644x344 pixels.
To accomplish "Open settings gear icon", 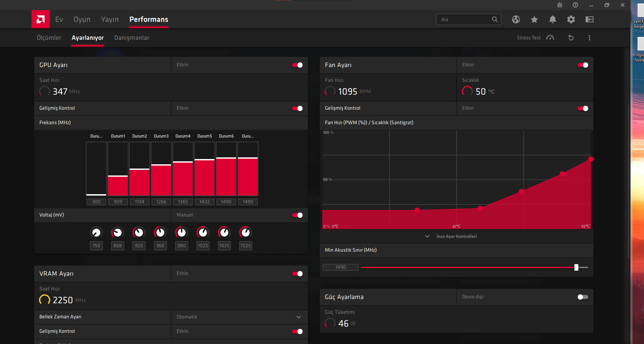I will pos(571,19).
